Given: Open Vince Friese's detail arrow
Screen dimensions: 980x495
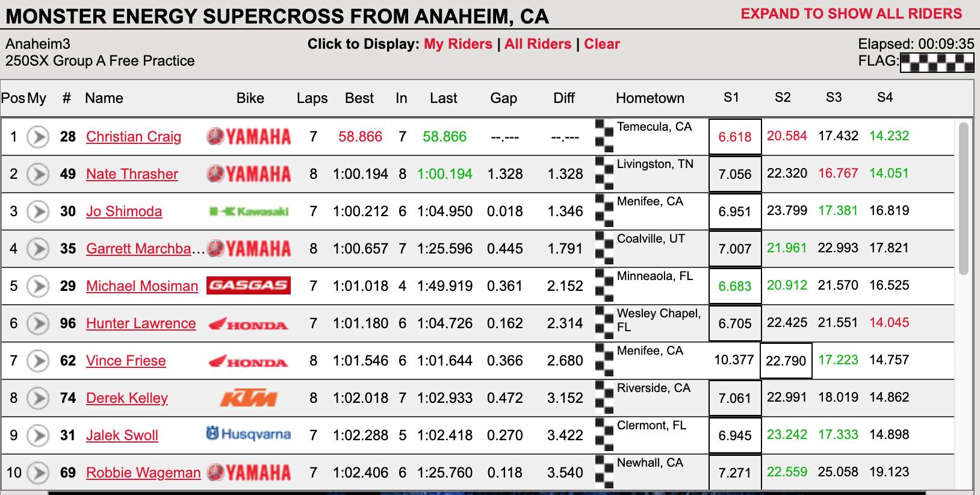Looking at the screenshot, I should [x=38, y=360].
